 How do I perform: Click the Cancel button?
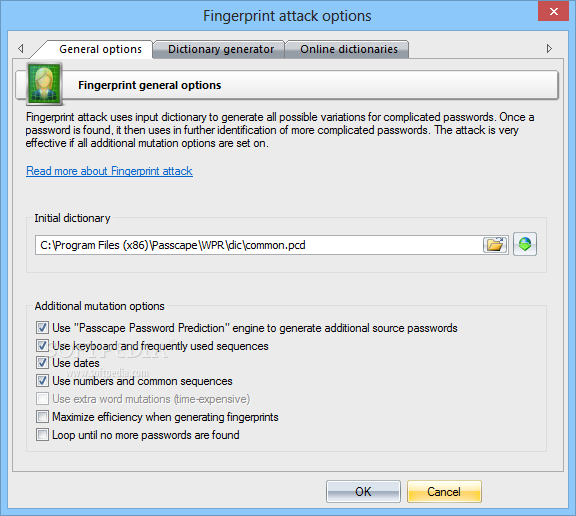[x=444, y=491]
